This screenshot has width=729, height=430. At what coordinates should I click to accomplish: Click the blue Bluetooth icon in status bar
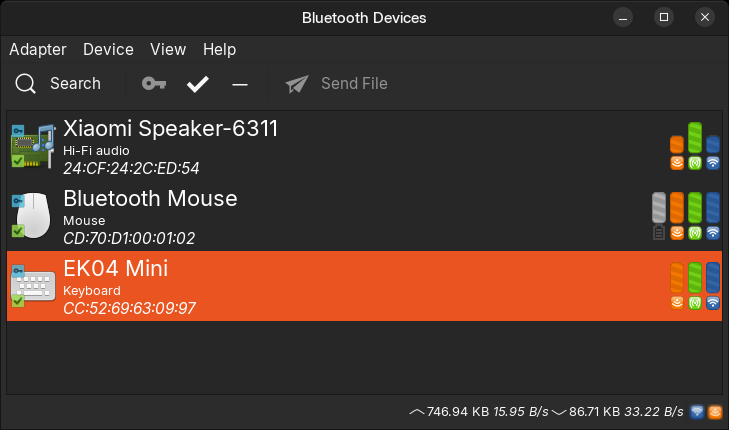[696, 411]
